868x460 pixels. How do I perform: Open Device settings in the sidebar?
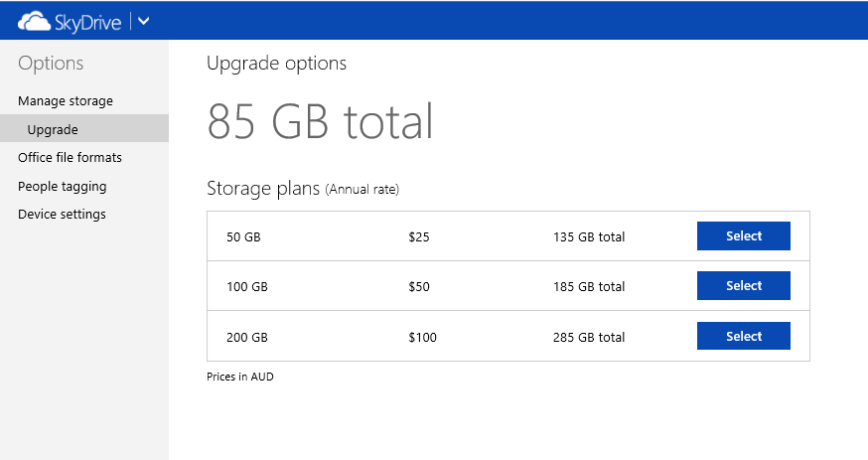[62, 215]
